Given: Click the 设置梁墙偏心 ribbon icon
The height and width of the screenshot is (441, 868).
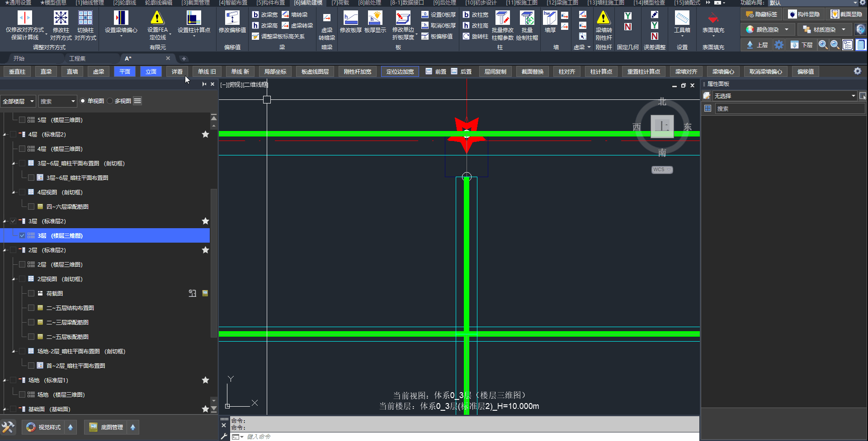Looking at the screenshot, I should [121, 18].
